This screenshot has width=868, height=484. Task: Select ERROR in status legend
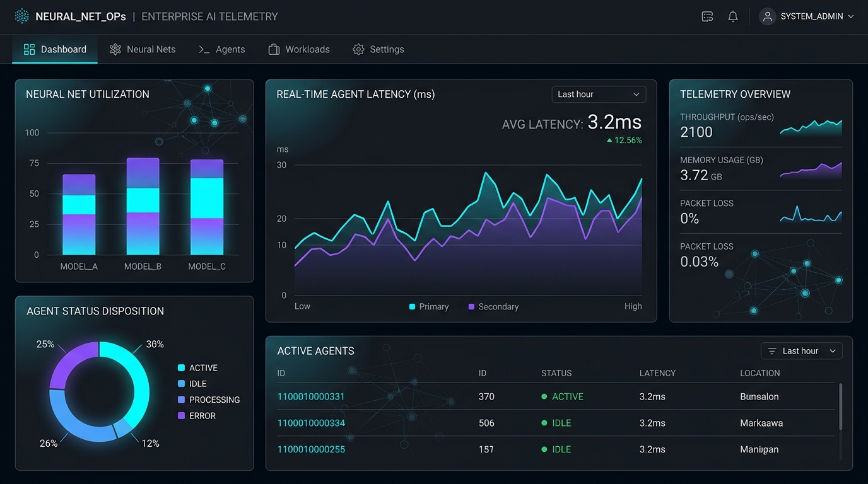click(x=197, y=416)
